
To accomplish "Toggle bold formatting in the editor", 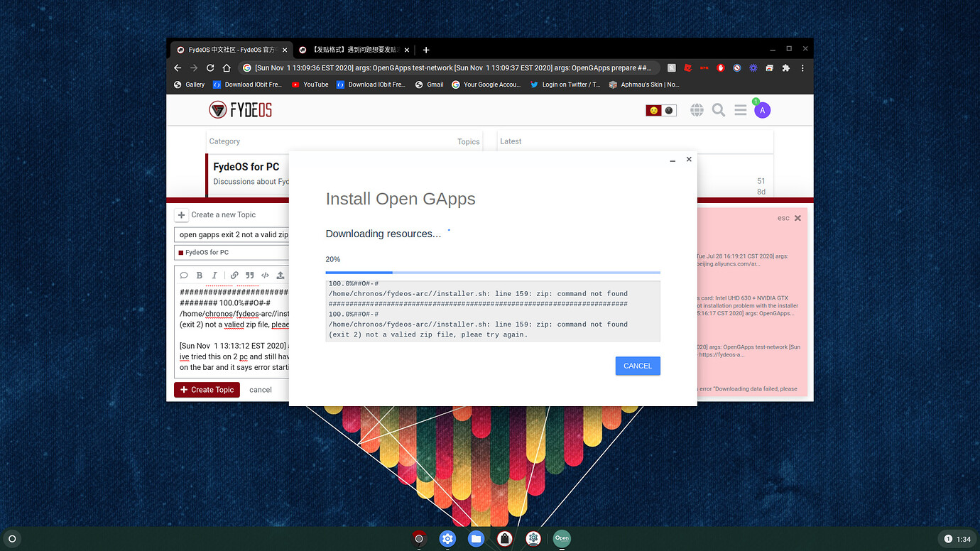I will click(x=200, y=275).
